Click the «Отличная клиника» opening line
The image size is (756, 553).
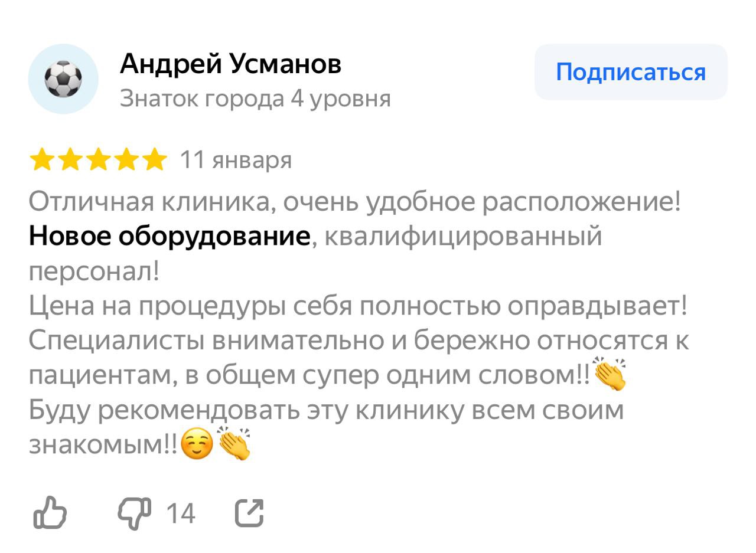pos(355,203)
